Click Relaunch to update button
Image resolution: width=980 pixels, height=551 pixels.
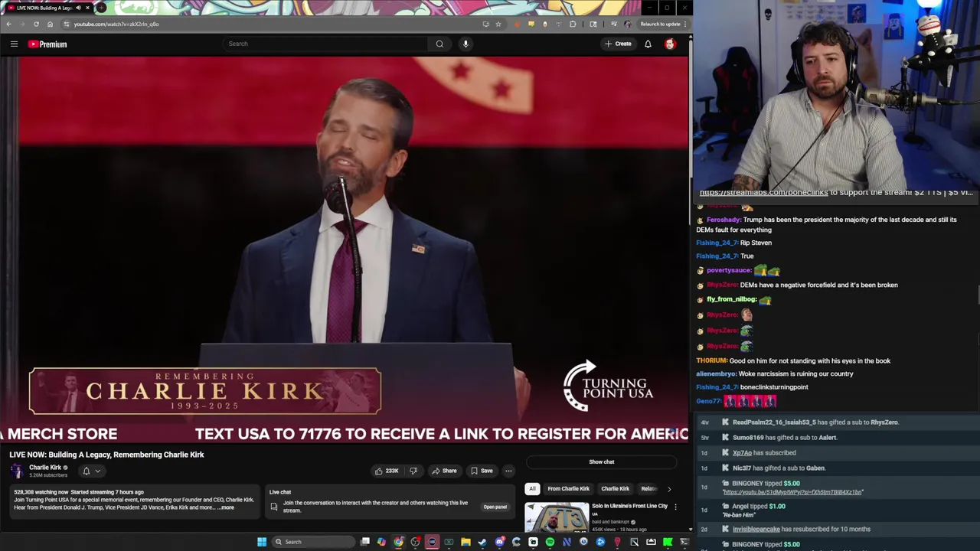coord(660,24)
